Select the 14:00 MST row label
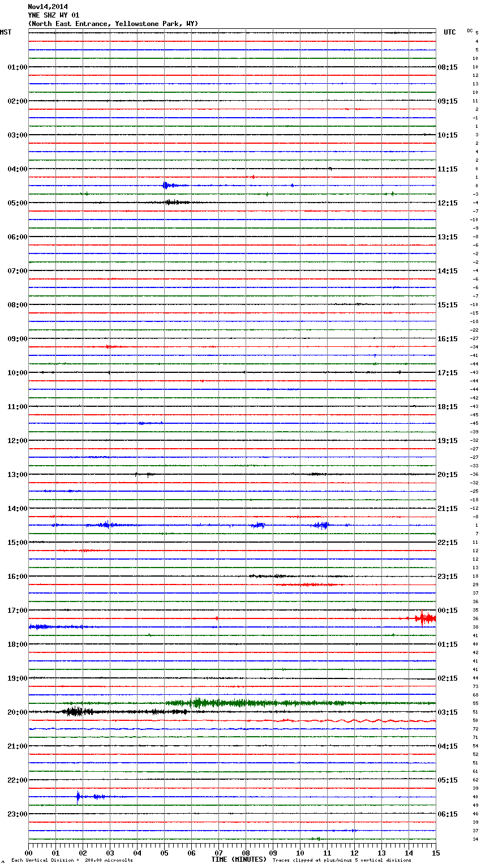This screenshot has height=868, width=481. coord(17,509)
